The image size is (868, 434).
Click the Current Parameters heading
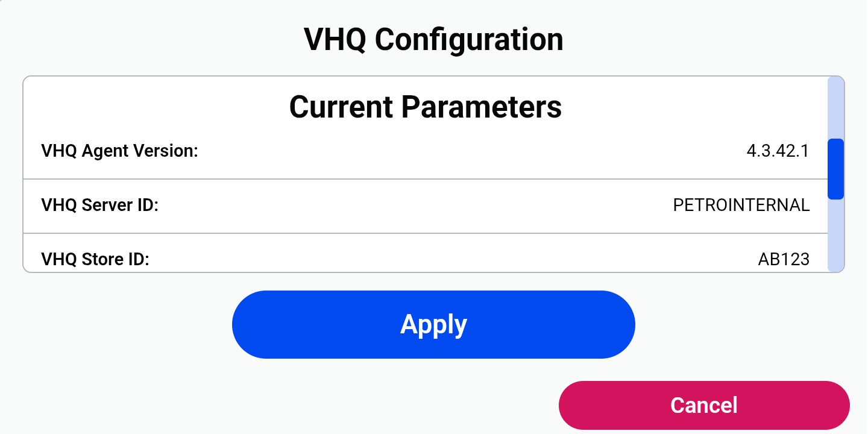pyautogui.click(x=426, y=107)
